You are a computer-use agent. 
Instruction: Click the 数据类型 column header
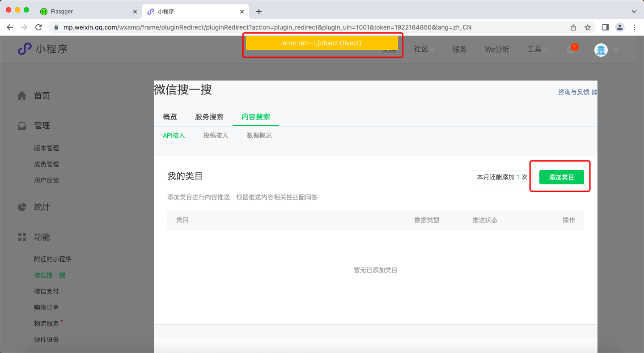(x=427, y=220)
